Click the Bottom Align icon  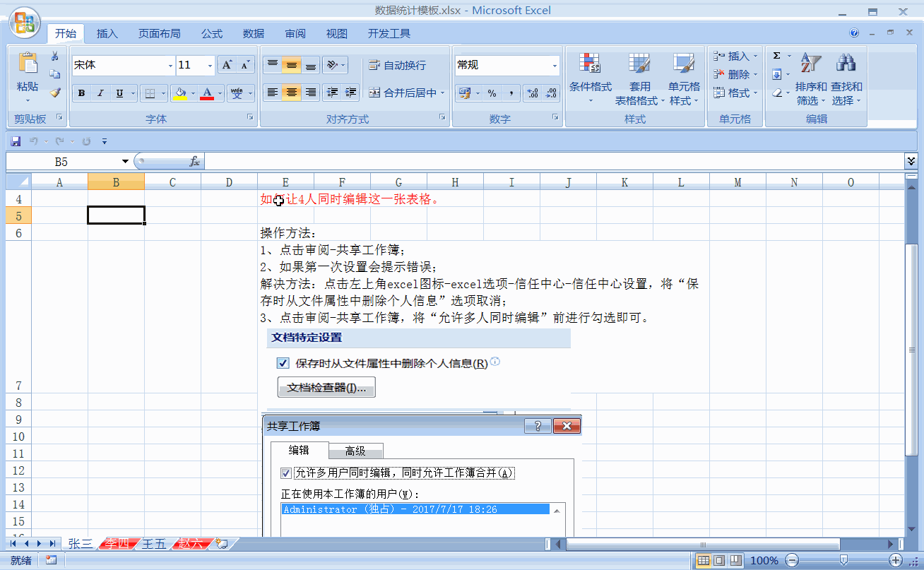click(310, 65)
